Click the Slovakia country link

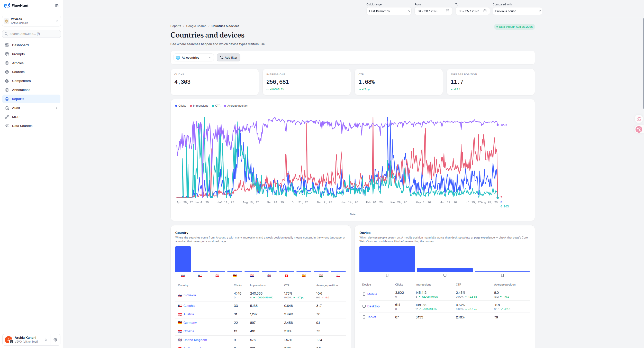tap(189, 295)
